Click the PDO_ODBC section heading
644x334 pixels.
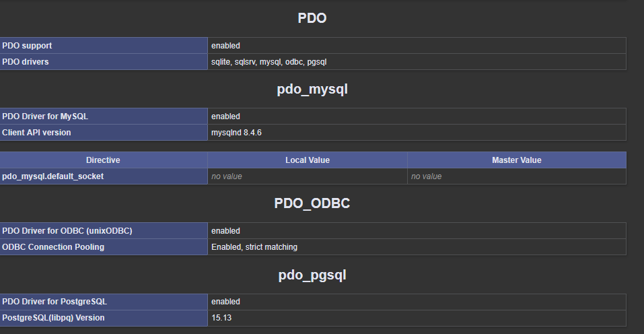[x=312, y=203]
